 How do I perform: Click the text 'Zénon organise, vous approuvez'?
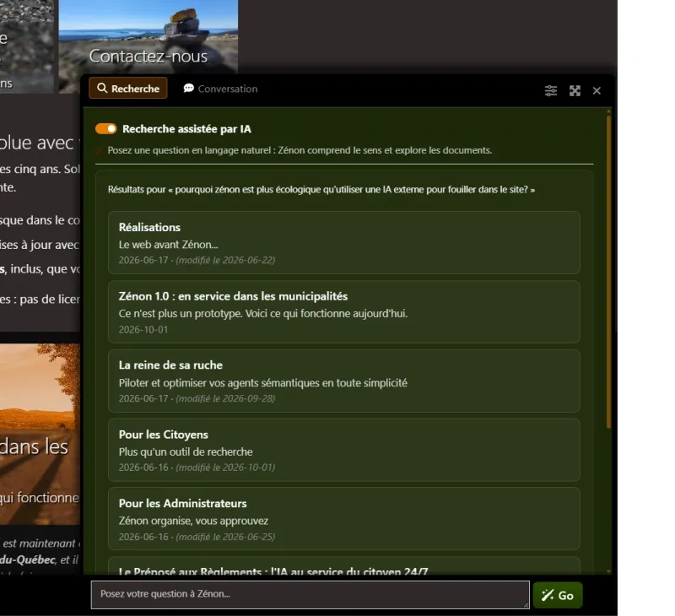pos(193,521)
